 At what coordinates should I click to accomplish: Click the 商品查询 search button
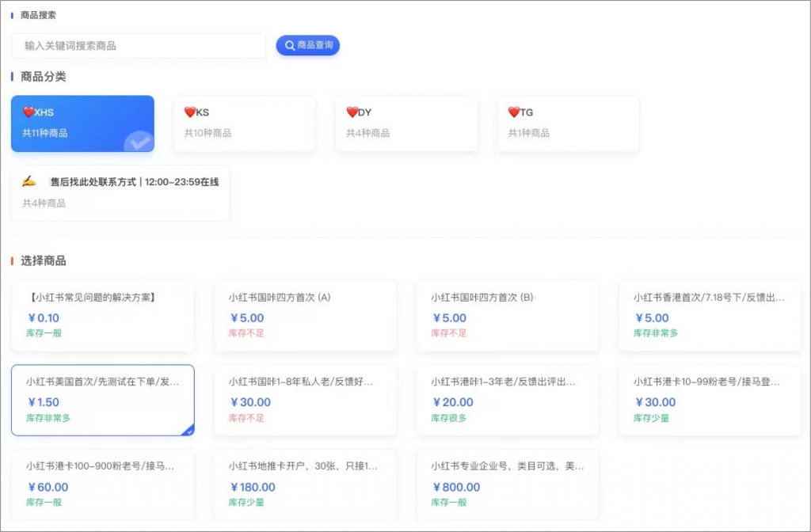coord(307,45)
